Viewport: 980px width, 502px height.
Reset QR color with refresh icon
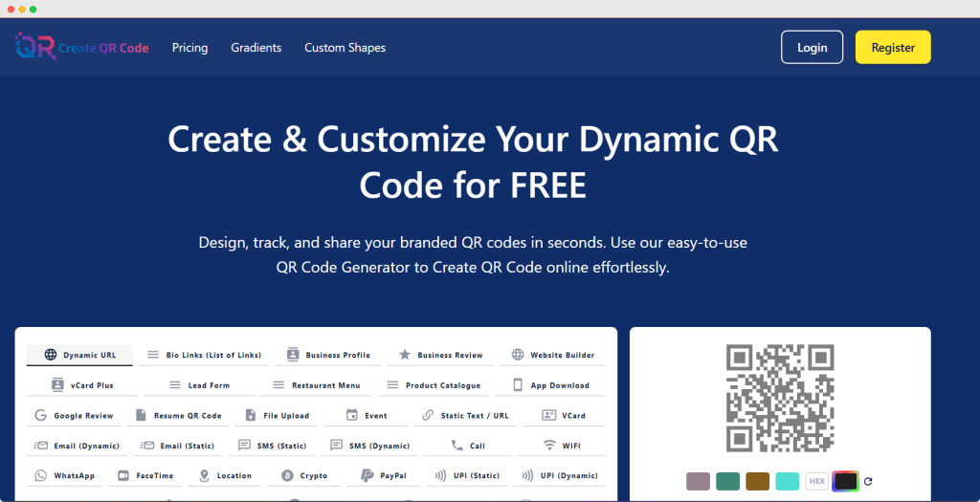(868, 481)
